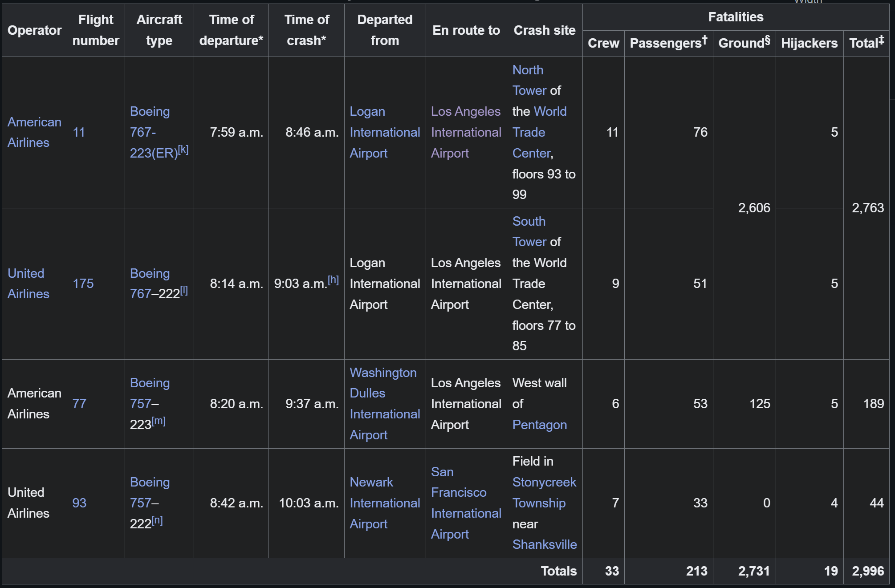The width and height of the screenshot is (895, 588).
Task: Select the 8:46 a.m. crash time
Action: [312, 132]
